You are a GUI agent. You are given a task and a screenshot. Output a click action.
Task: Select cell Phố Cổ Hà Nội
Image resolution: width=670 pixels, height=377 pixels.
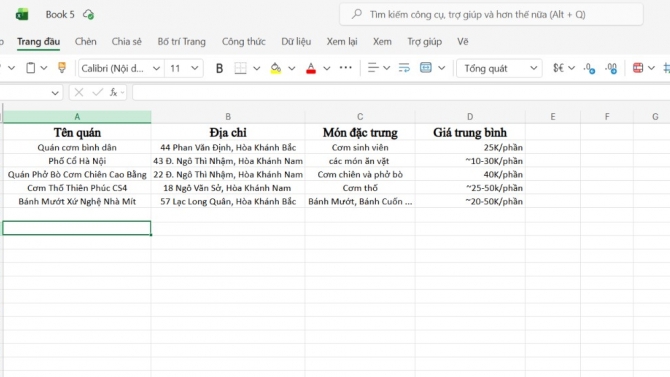click(x=77, y=161)
